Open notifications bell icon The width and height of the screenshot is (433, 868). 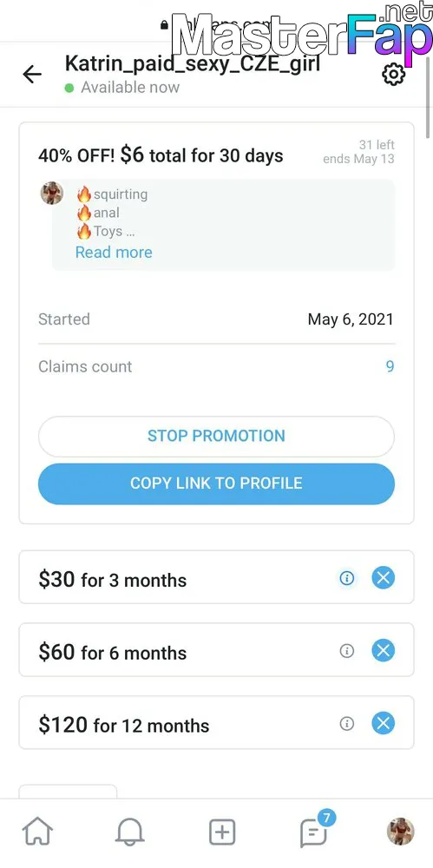click(130, 832)
